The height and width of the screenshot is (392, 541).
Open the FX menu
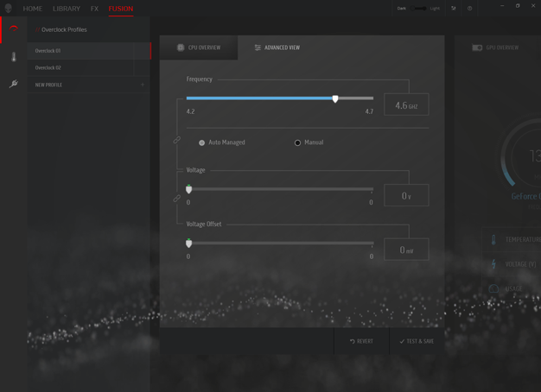pos(94,9)
